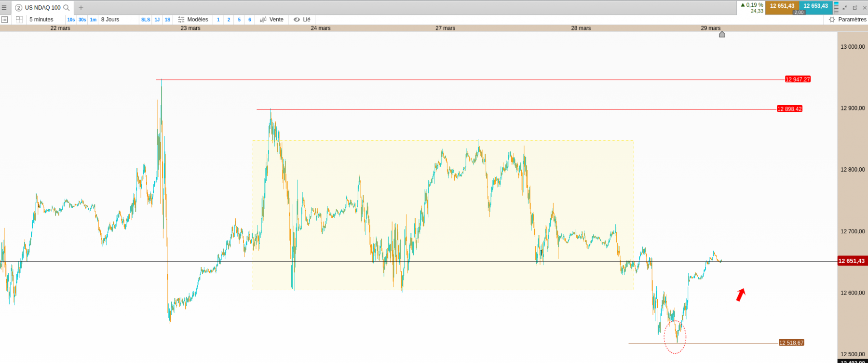Select the 12 898,42 red line label
The height and width of the screenshot is (363, 868).
pos(789,109)
